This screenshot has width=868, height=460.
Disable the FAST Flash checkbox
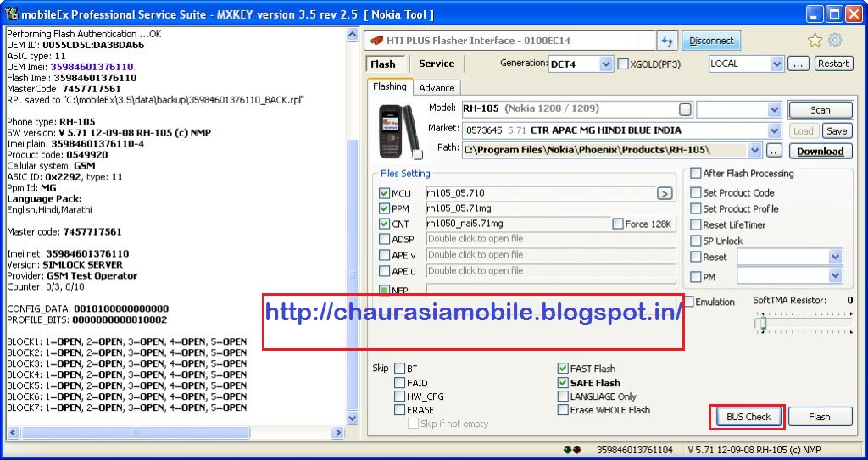click(563, 369)
